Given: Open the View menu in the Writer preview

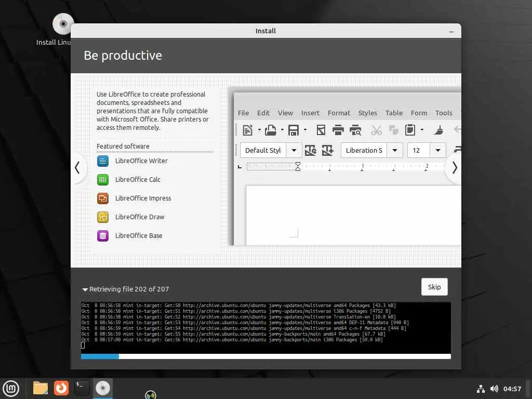Looking at the screenshot, I should 285,113.
